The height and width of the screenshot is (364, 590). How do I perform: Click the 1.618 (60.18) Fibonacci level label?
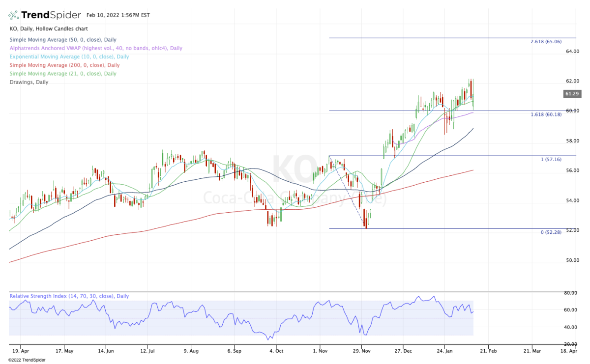pyautogui.click(x=546, y=114)
